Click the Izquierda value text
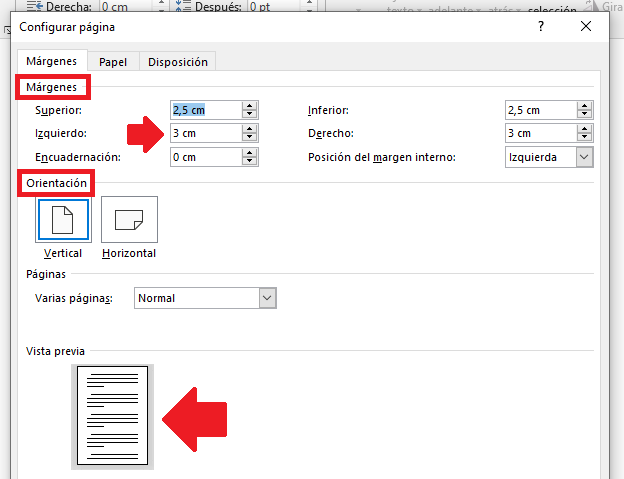The height and width of the screenshot is (479, 624). (x=532, y=158)
